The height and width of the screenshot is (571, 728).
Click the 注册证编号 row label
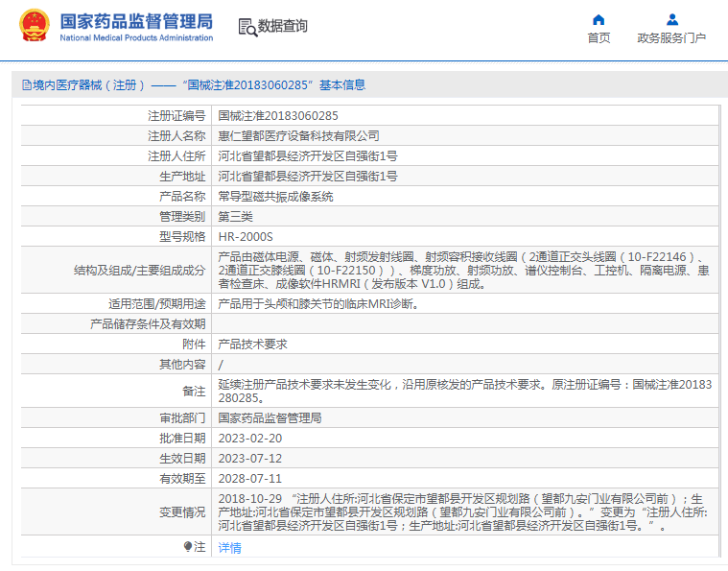tap(176, 116)
